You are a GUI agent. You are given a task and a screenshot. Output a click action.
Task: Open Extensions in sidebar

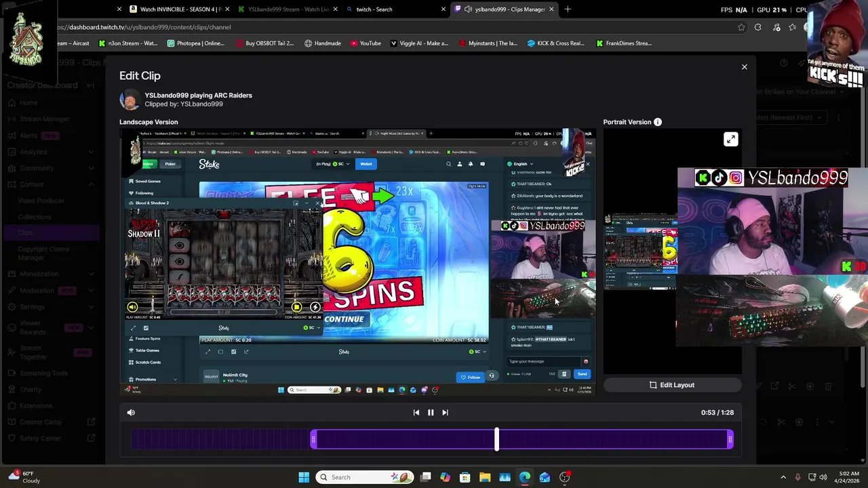tap(36, 406)
